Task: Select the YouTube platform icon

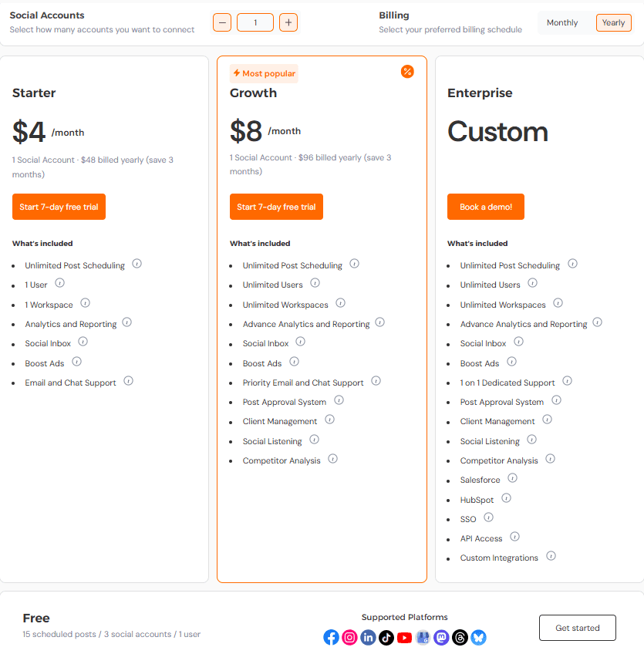Action: point(404,638)
